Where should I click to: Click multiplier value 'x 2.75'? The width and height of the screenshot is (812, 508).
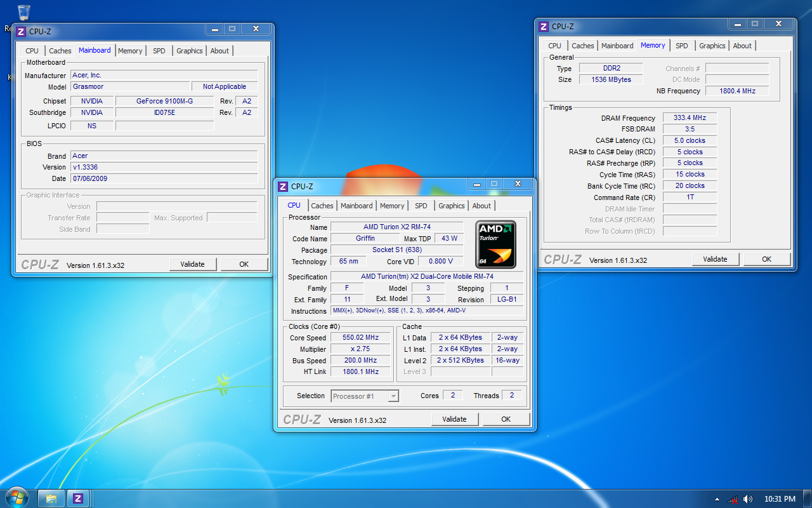(361, 349)
